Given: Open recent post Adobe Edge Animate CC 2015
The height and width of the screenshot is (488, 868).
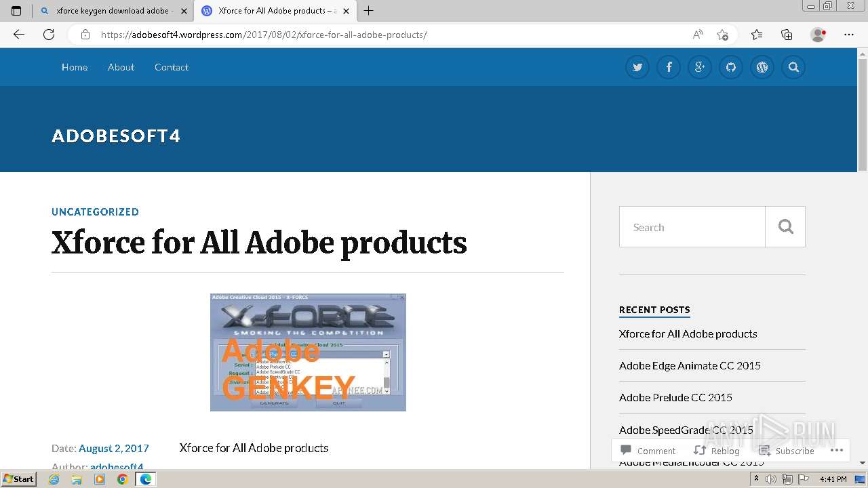Looking at the screenshot, I should pos(690,365).
